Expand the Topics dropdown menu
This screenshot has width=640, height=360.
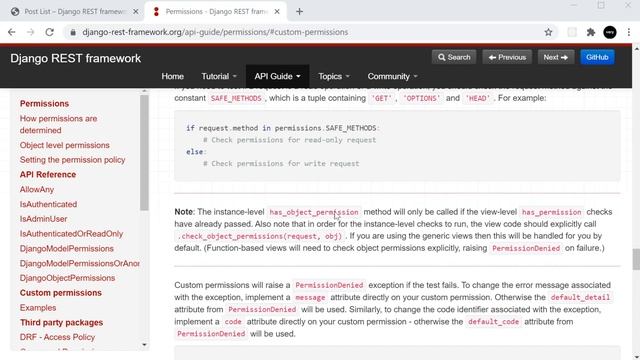click(333, 76)
